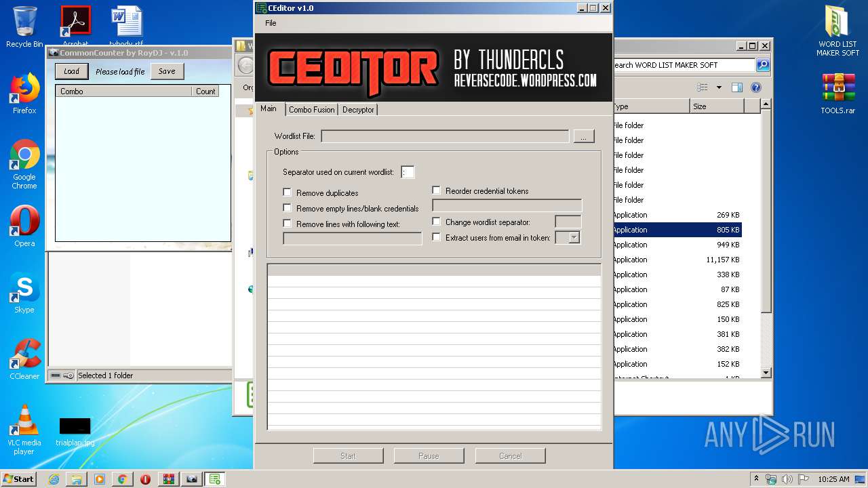The height and width of the screenshot is (488, 868).
Task: Sort by the Count column header
Action: [x=205, y=91]
